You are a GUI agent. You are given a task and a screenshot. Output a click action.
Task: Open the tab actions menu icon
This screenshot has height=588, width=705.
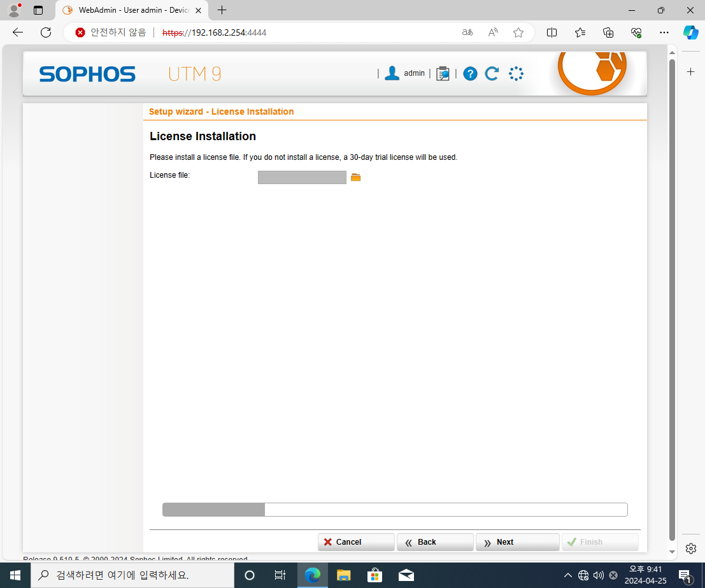point(38,10)
